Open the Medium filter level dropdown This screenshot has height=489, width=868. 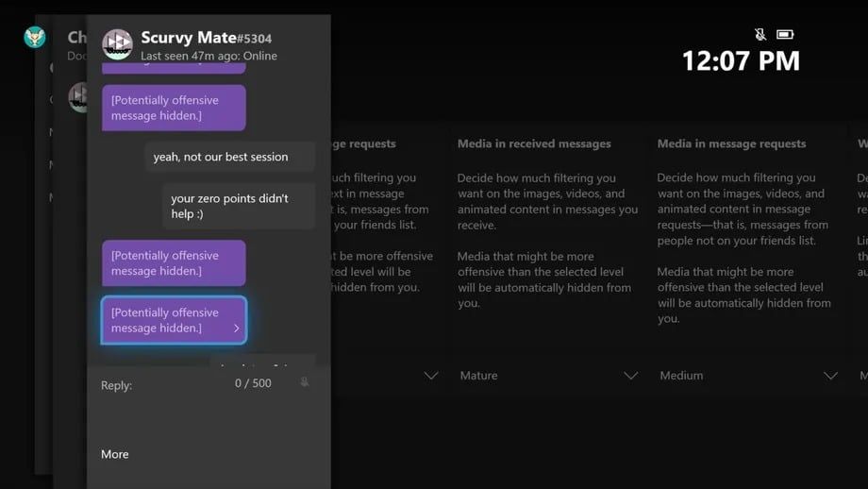[x=830, y=376]
